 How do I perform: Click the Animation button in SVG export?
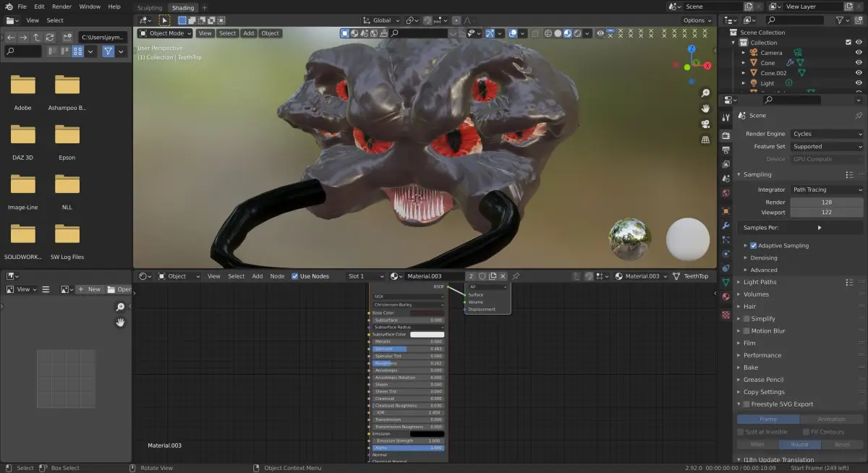tap(831, 419)
